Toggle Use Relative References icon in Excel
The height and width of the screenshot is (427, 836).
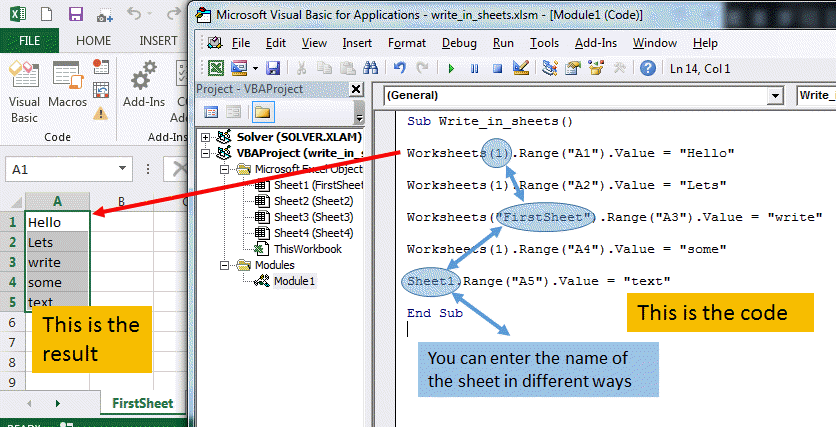coord(101,90)
